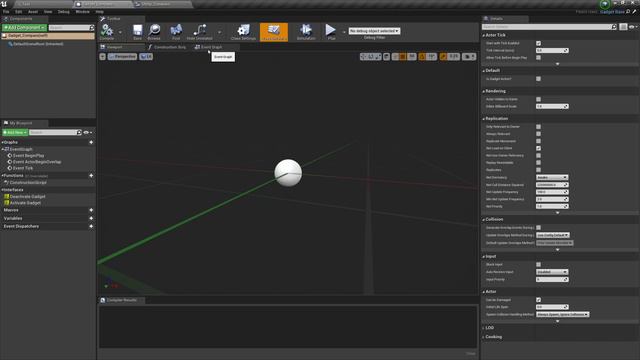This screenshot has width=640, height=360.
Task: Toggle Only Relevant to Owner checkbox
Action: (x=538, y=127)
